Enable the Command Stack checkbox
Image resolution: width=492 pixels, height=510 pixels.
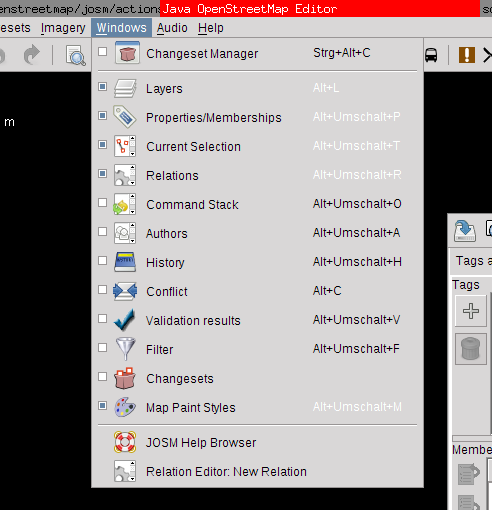click(103, 203)
